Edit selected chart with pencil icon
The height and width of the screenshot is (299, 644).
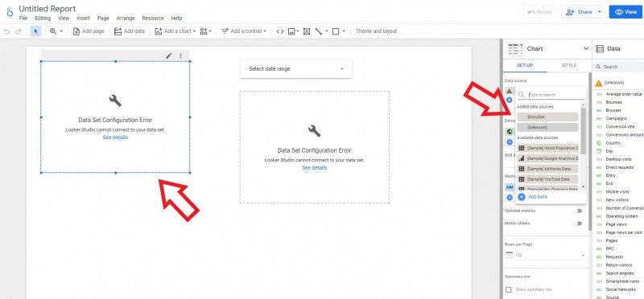point(168,55)
